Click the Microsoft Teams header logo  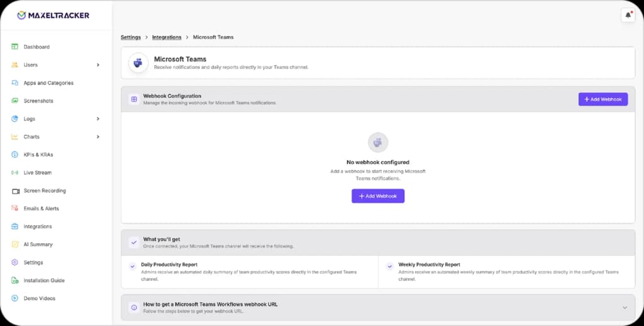[138, 63]
